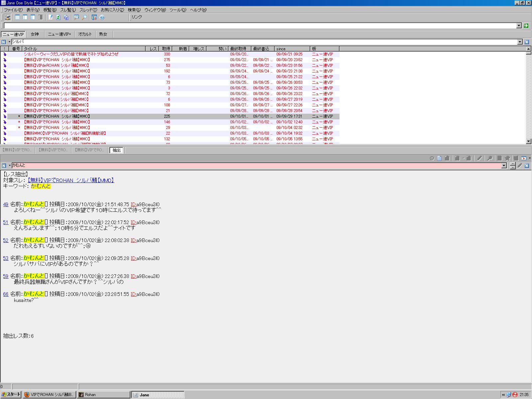Click the online/offline connection toolbar icon
Image resolution: width=532 pixels, height=399 pixels.
tap(7, 17)
